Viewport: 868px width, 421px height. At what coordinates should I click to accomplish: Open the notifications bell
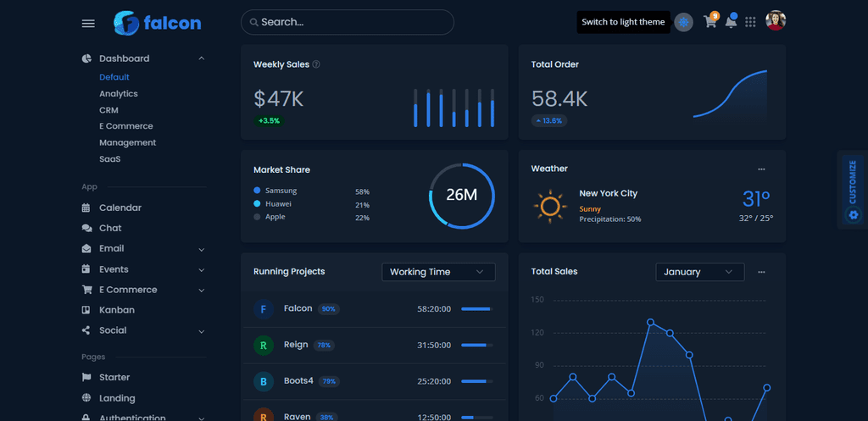coord(731,22)
